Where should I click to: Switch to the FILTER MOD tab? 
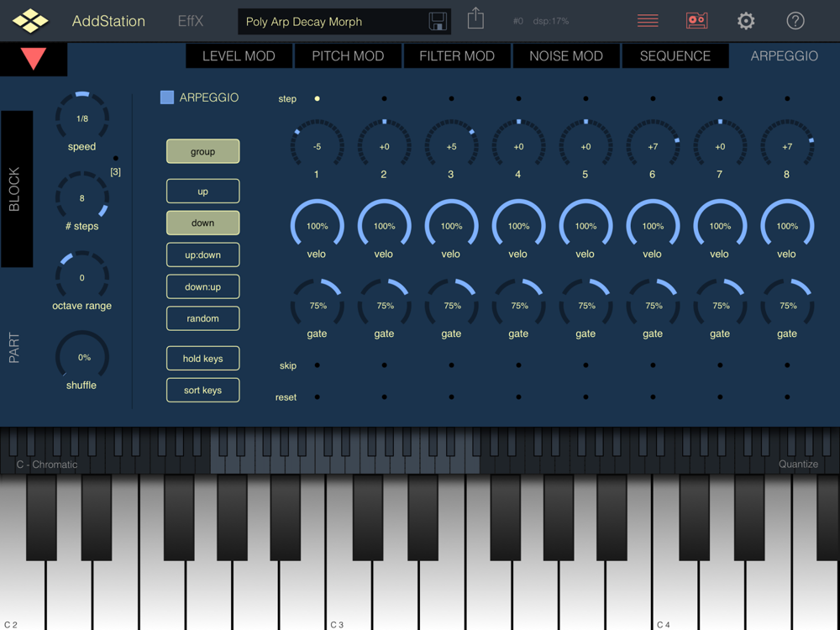coord(456,55)
